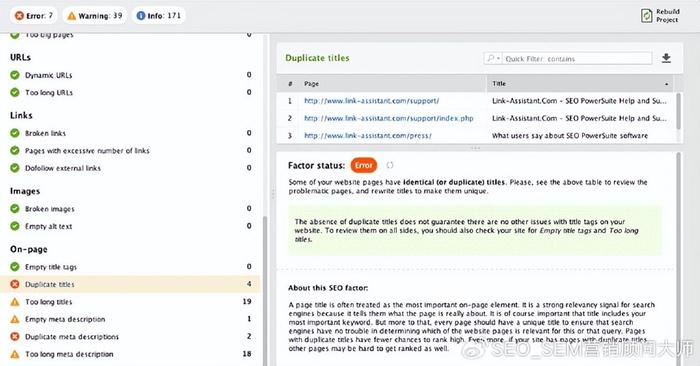The image size is (700, 366).
Task: Select the Empty alt text factor
Action: click(x=130, y=226)
